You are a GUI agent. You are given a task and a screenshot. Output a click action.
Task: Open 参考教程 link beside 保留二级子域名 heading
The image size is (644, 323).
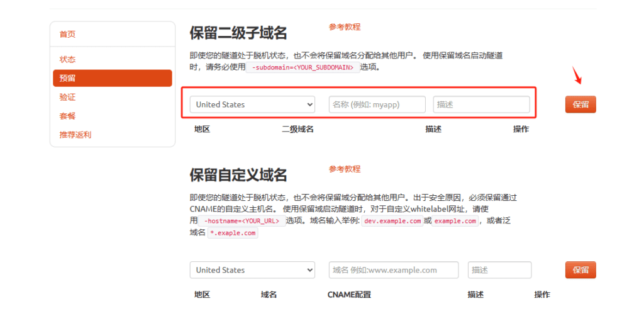click(344, 27)
